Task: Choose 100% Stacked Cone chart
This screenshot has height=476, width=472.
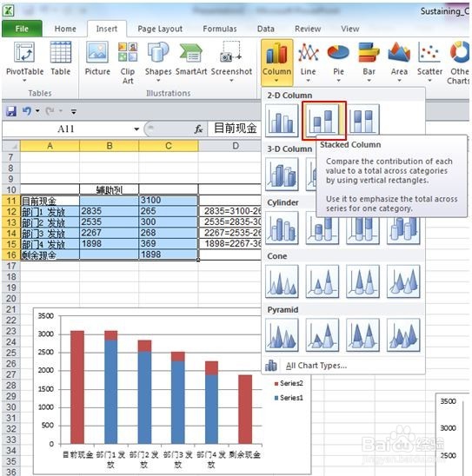Action: click(x=362, y=281)
